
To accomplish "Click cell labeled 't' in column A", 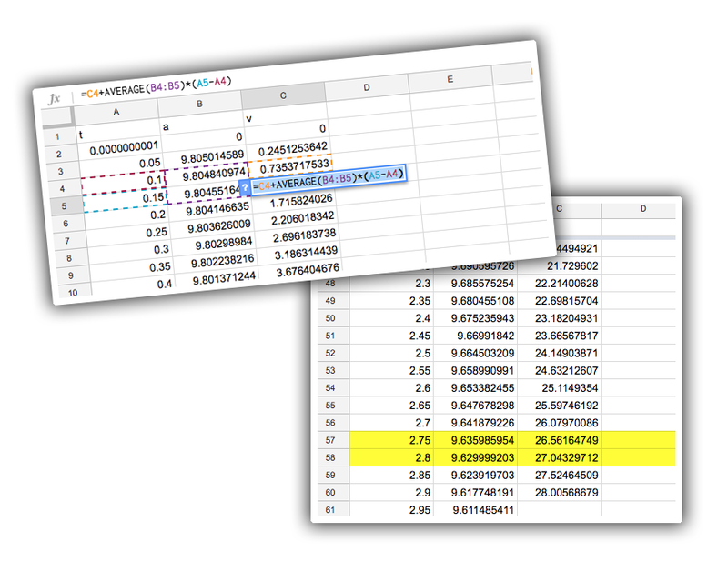I will (x=119, y=131).
